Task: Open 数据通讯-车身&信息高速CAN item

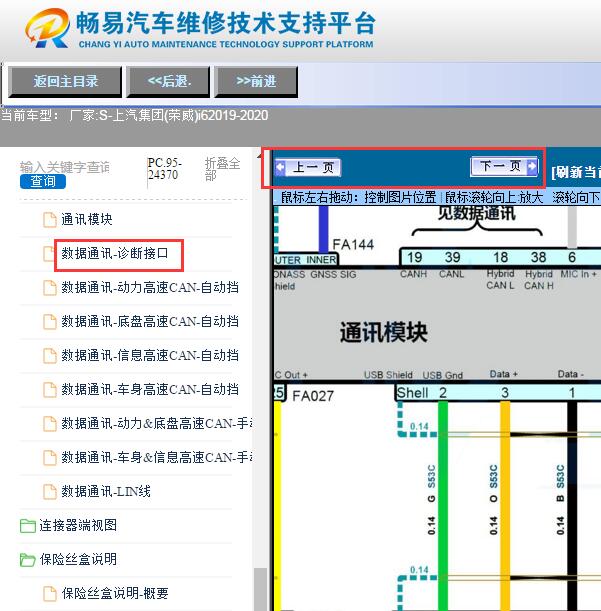Action: pyautogui.click(x=157, y=457)
